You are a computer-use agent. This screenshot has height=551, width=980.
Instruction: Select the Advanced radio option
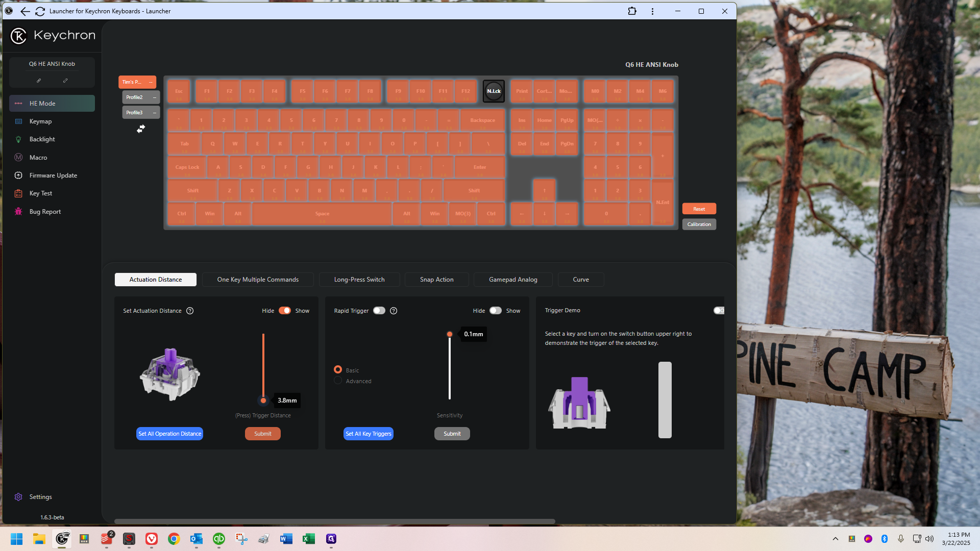pos(338,381)
